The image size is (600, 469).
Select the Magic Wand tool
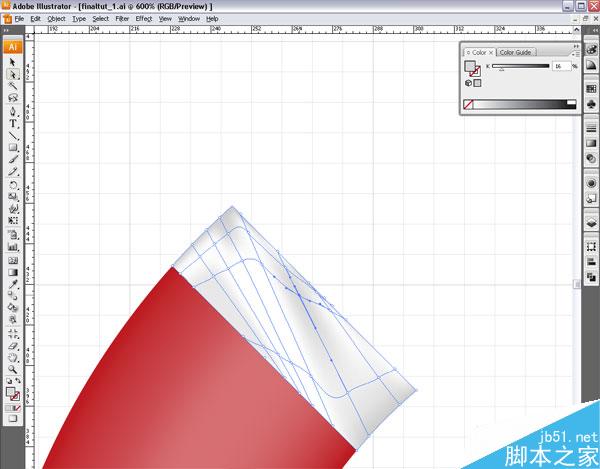point(13,86)
